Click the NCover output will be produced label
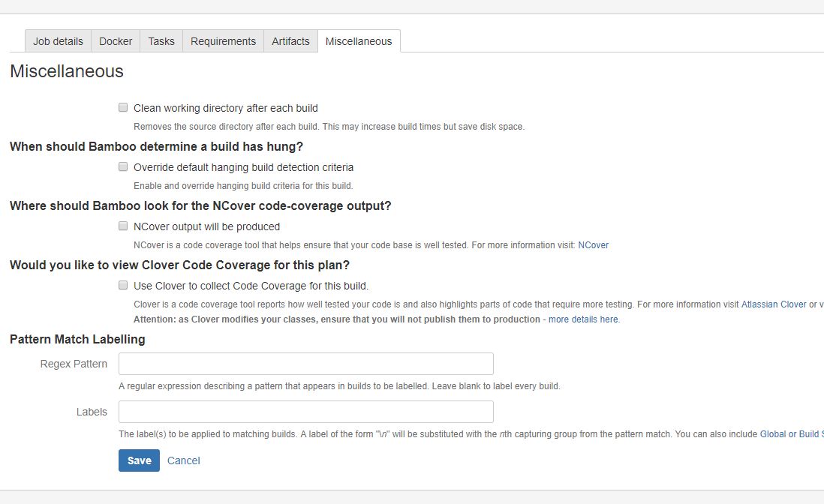This screenshot has height=504, width=824. click(x=206, y=226)
